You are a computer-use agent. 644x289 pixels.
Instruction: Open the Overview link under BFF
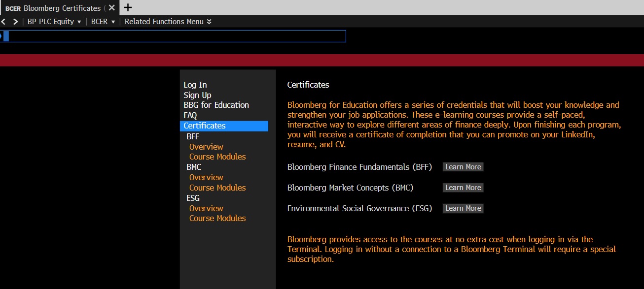pos(206,147)
